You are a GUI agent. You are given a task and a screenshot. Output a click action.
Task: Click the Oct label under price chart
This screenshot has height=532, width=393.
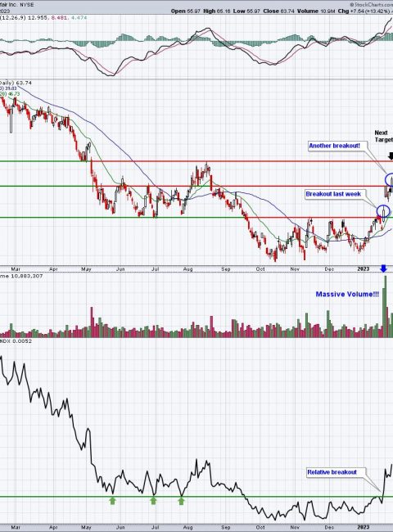pos(260,269)
